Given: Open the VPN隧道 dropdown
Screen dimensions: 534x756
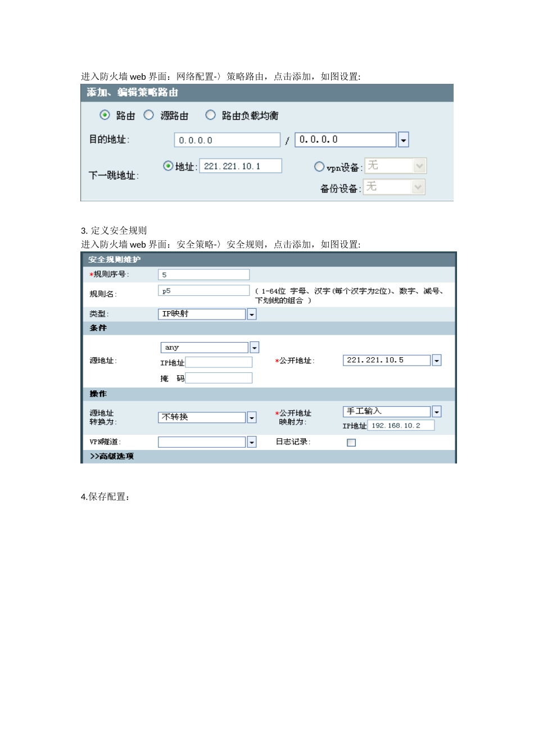Looking at the screenshot, I should click(207, 442).
